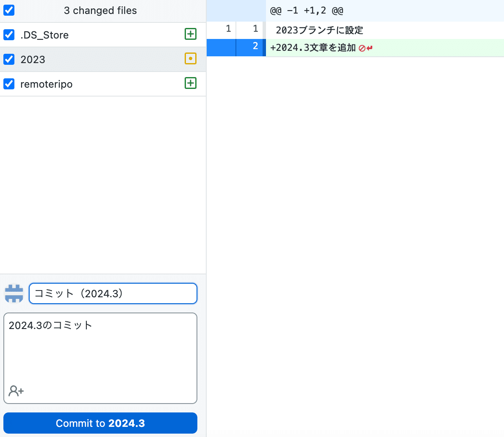Viewport: 504px width, 437px height.
Task: Uncheck the 2023 file checkbox
Action: [x=9, y=59]
